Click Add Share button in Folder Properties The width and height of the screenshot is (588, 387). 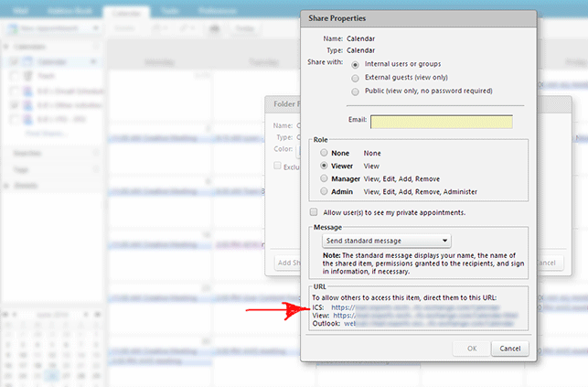click(x=288, y=263)
